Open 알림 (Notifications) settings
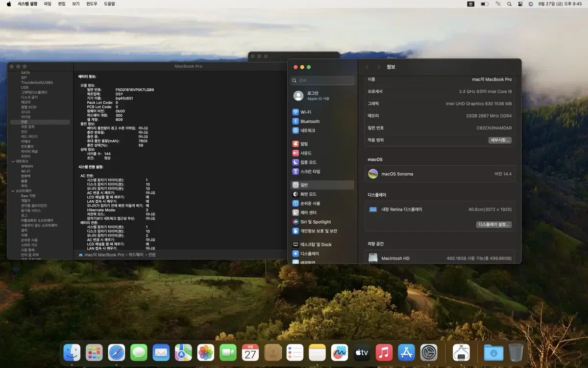This screenshot has width=588, height=368. pyautogui.click(x=323, y=144)
